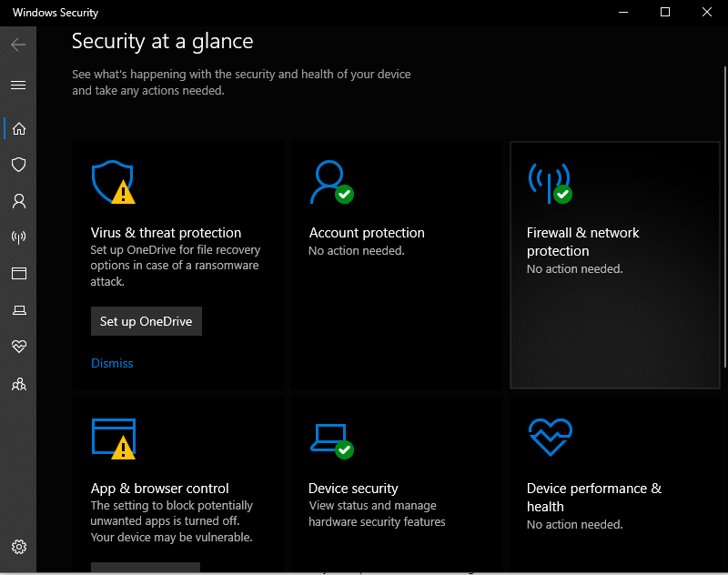Open the Device security tile
The width and height of the screenshot is (728, 575).
[x=353, y=489]
